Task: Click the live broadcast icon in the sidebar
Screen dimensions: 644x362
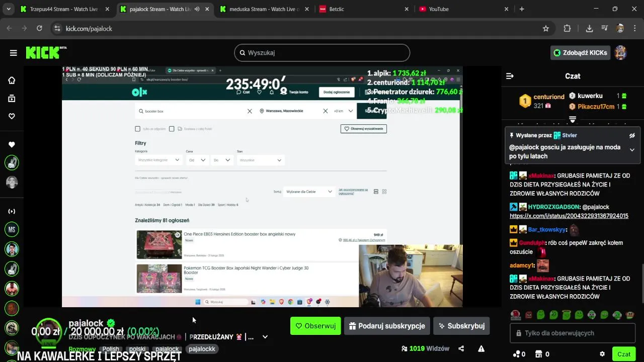Action: pos(12,211)
